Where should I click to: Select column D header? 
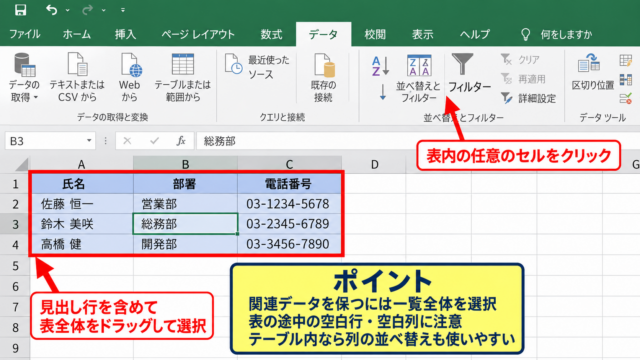[x=374, y=164]
